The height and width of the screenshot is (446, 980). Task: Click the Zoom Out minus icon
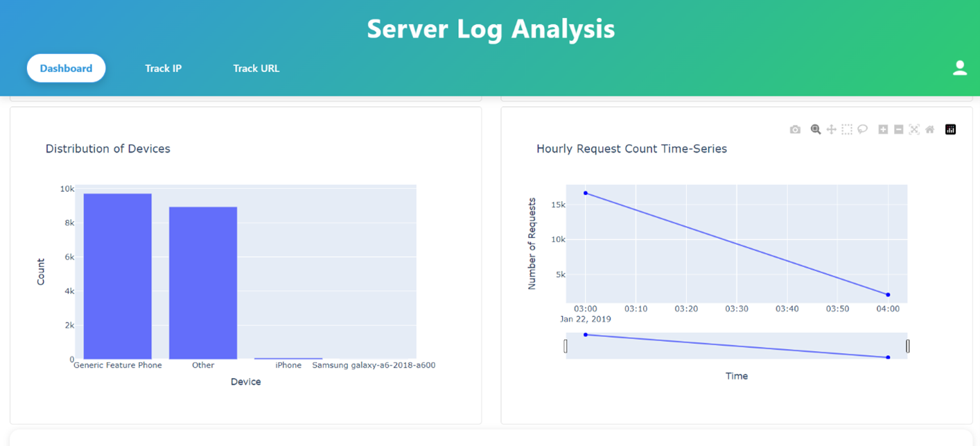coord(898,130)
